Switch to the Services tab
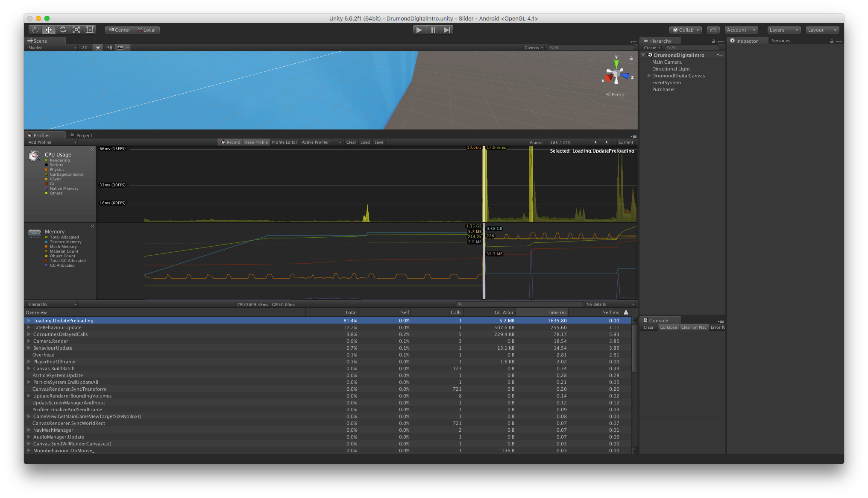This screenshot has height=498, width=868. pos(781,41)
